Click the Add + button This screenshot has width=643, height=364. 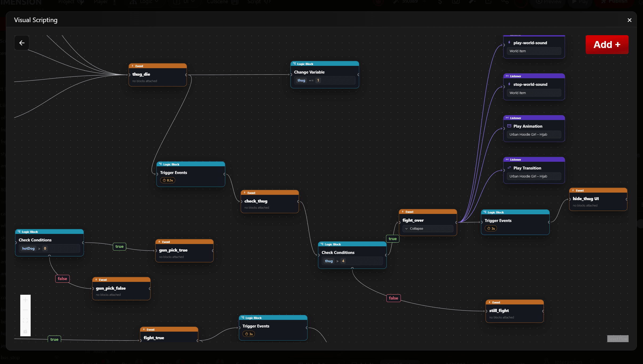coord(607,45)
